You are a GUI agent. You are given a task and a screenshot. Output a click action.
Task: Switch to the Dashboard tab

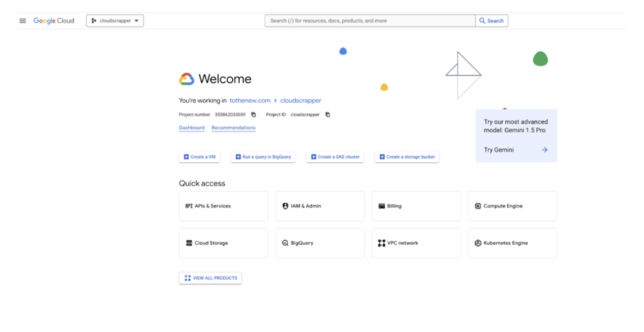192,128
